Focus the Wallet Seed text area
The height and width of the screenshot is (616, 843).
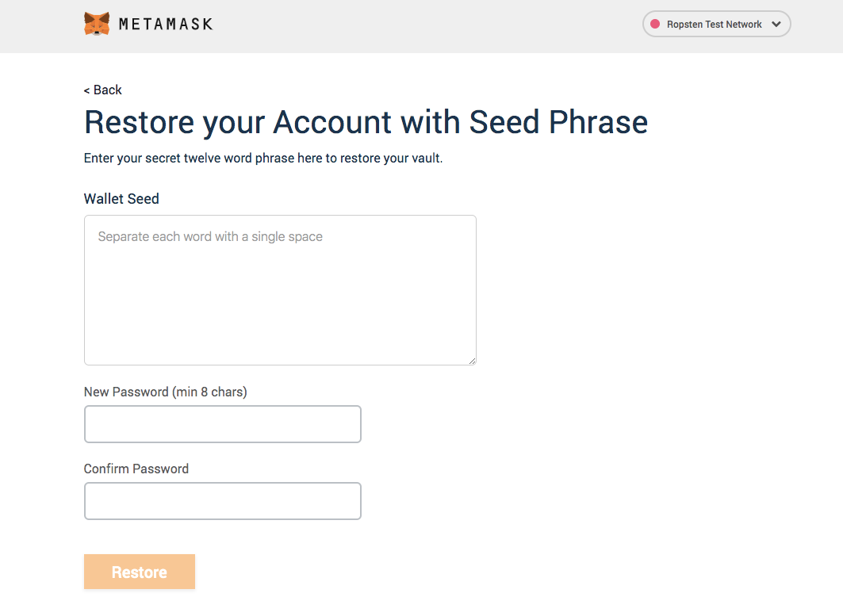click(x=280, y=290)
